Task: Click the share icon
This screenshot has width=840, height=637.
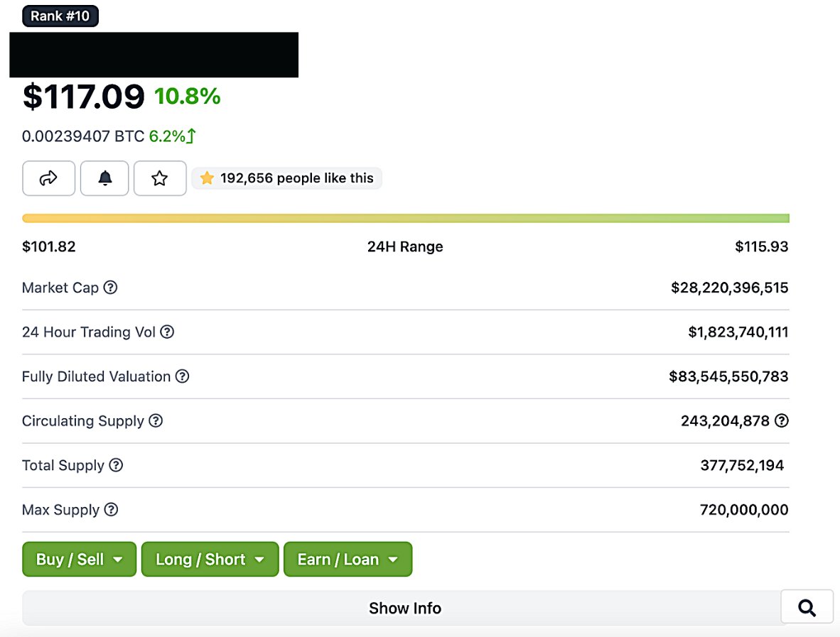Action: click(48, 178)
